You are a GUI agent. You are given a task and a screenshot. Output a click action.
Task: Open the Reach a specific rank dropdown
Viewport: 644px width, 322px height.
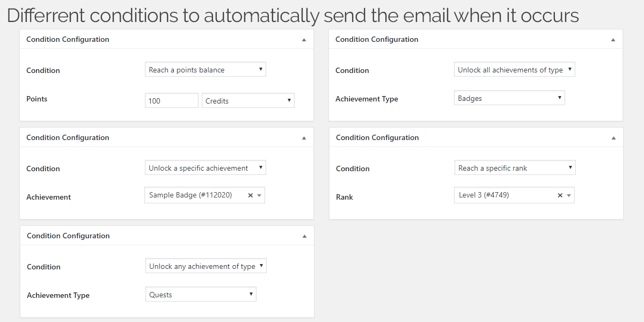point(515,168)
